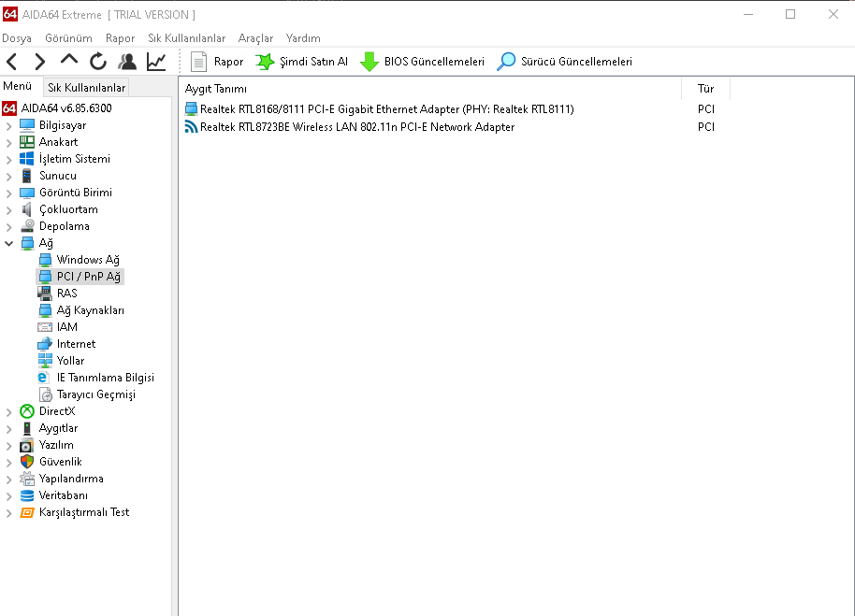The height and width of the screenshot is (616, 855).
Task: Open the Görünüm menu
Action: point(68,38)
